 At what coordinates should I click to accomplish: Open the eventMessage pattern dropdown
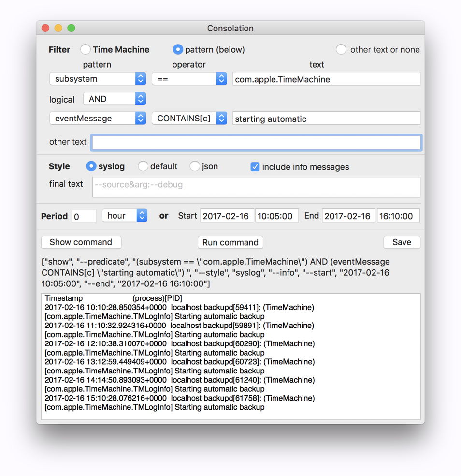[98, 118]
